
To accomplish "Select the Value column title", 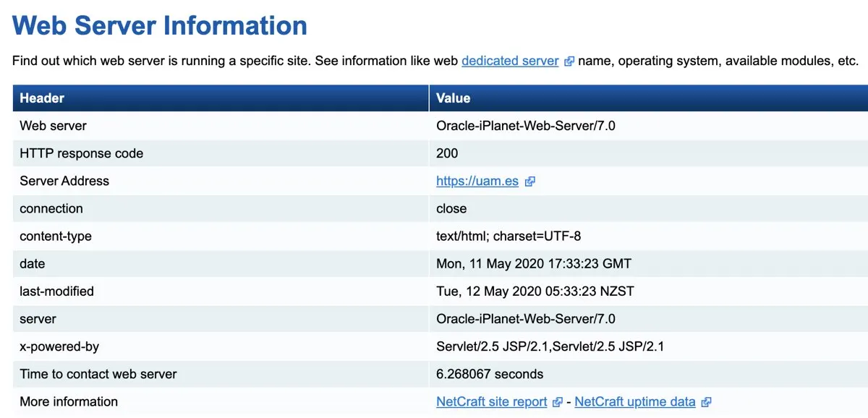I will point(454,98).
